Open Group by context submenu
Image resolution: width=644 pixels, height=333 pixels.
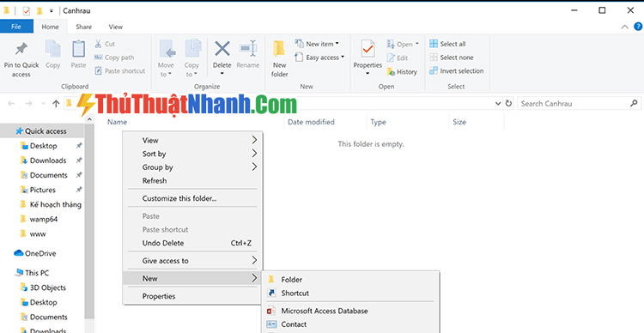[x=192, y=167]
